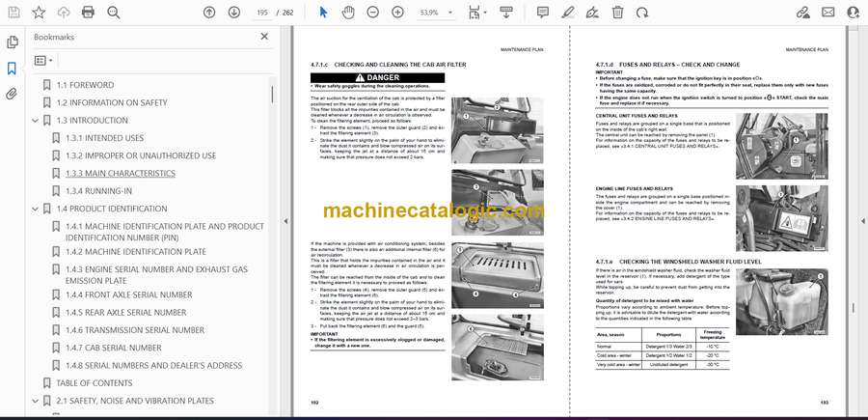This screenshot has width=868, height=420.
Task: Collapse the 1.4 PRODUCT IDENTIFICATION bookmark
Action: pyautogui.click(x=36, y=209)
